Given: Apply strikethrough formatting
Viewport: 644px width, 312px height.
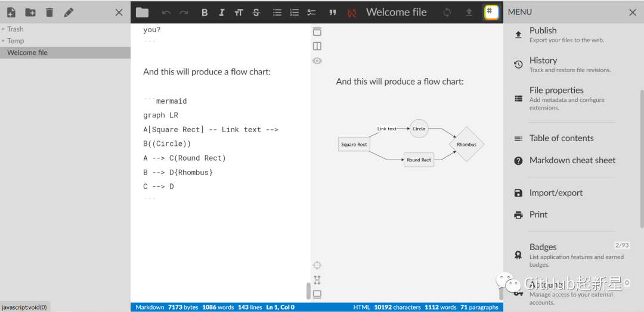Looking at the screenshot, I should pos(256,13).
